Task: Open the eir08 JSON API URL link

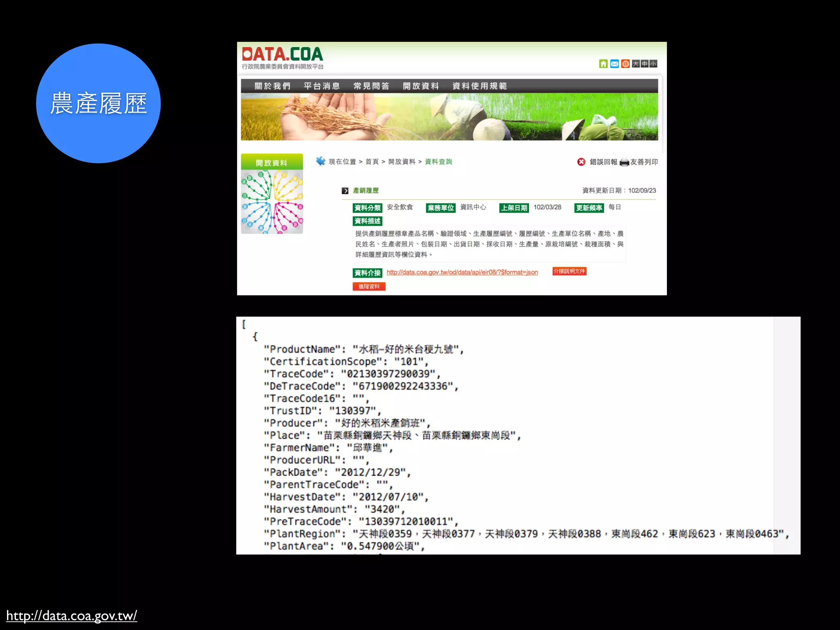Action: [462, 272]
